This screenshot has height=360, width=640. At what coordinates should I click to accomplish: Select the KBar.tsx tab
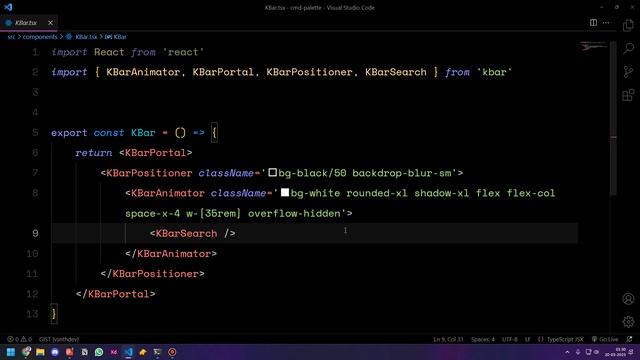(x=29, y=23)
